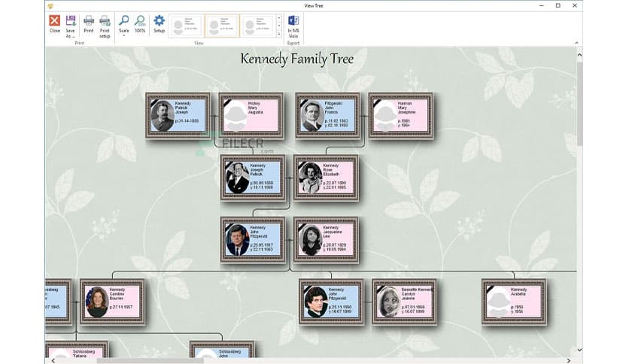The width and height of the screenshot is (629, 364).
Task: Click the Print icon
Action: pos(89,21)
